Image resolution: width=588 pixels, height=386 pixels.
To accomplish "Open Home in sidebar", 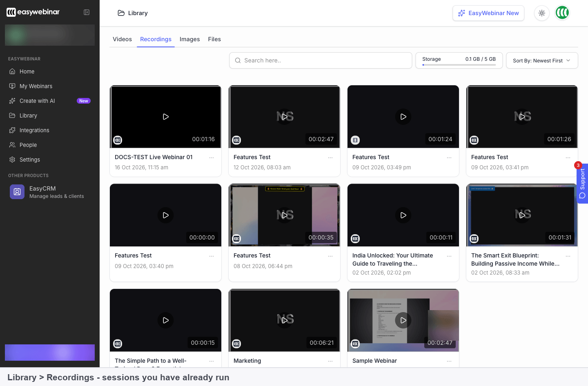I will [x=50, y=71].
